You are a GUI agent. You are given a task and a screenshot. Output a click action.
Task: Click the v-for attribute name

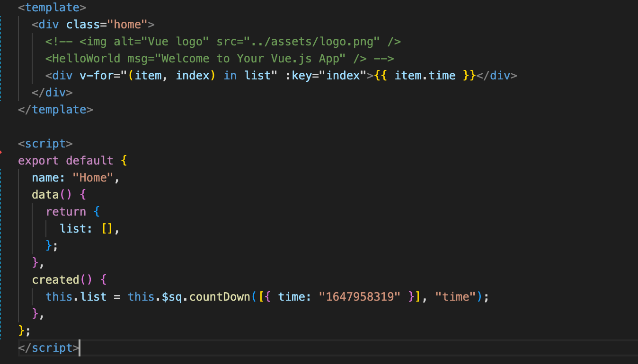coord(97,76)
